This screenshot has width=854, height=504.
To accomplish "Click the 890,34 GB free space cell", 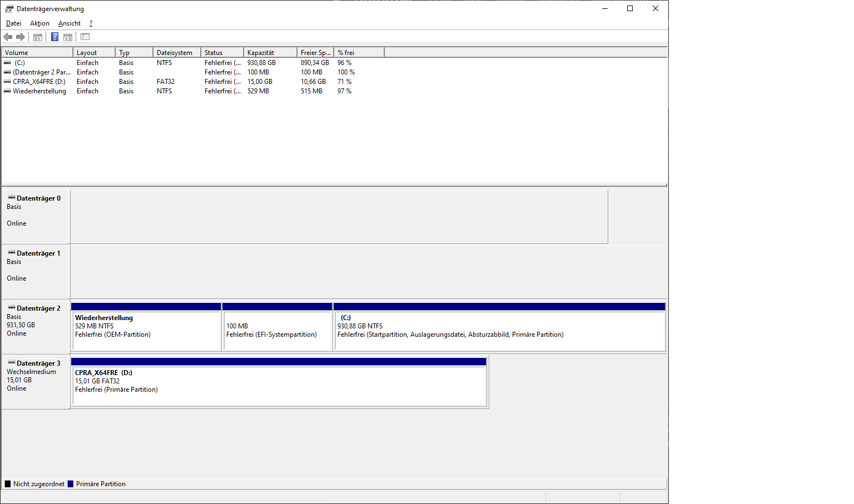I will coord(315,63).
